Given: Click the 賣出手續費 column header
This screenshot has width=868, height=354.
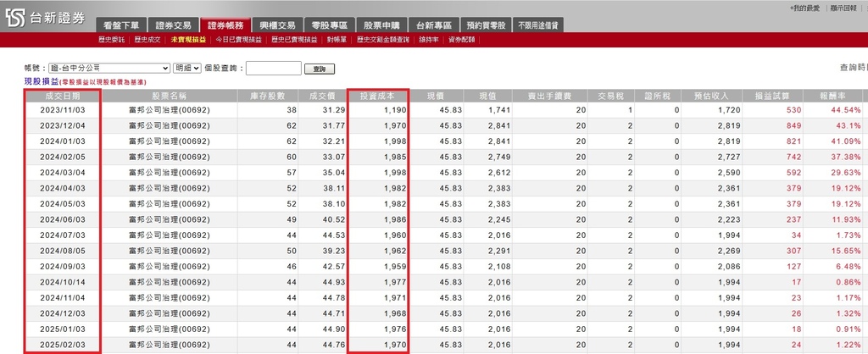Looking at the screenshot, I should tap(549, 96).
